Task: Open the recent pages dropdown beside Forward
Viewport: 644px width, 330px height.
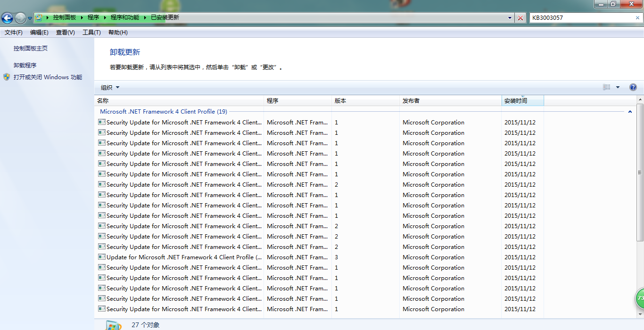Action: 30,18
